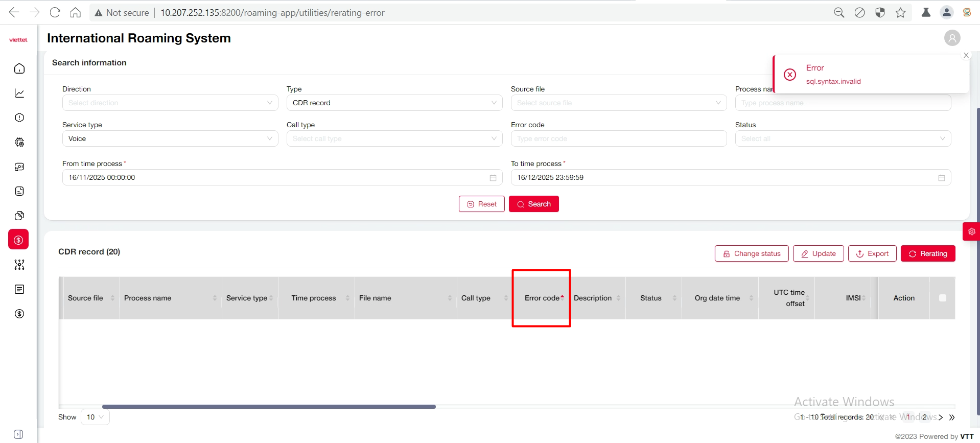Click the red settings gear on right edge

(x=971, y=231)
